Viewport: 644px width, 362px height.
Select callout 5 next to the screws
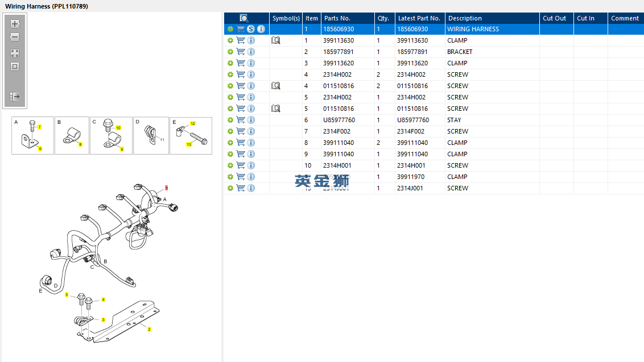[67, 295]
